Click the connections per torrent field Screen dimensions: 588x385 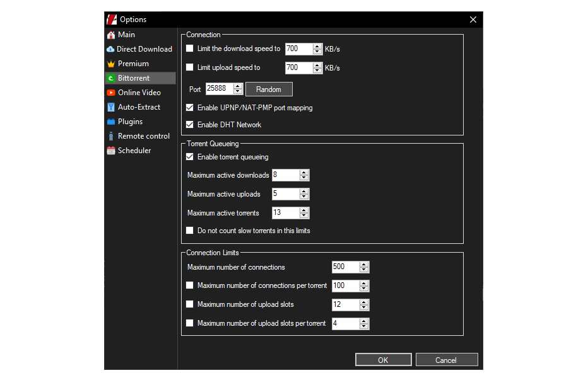click(346, 285)
